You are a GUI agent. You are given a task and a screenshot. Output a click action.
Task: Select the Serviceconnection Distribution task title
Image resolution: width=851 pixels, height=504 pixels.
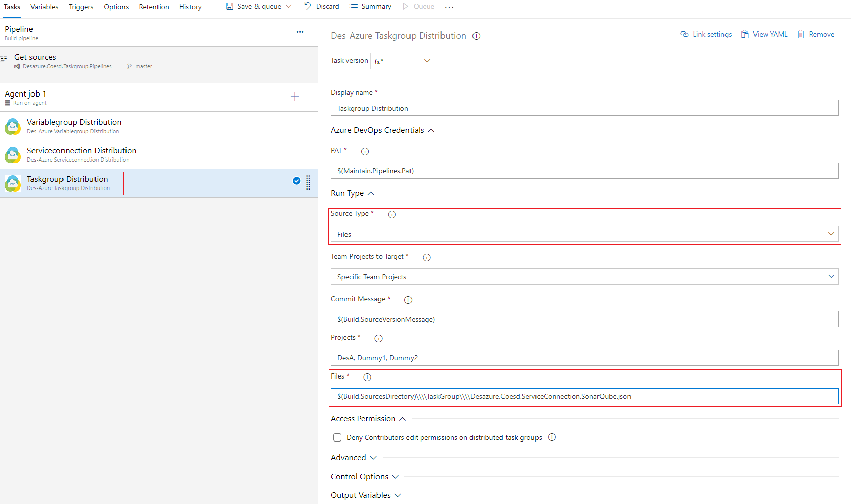81,151
